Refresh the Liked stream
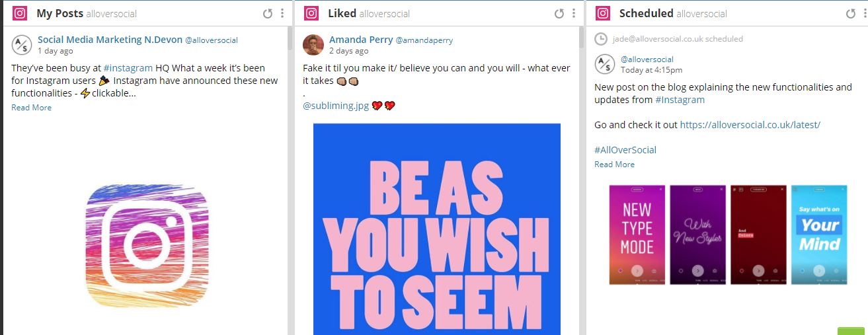 pos(559,13)
